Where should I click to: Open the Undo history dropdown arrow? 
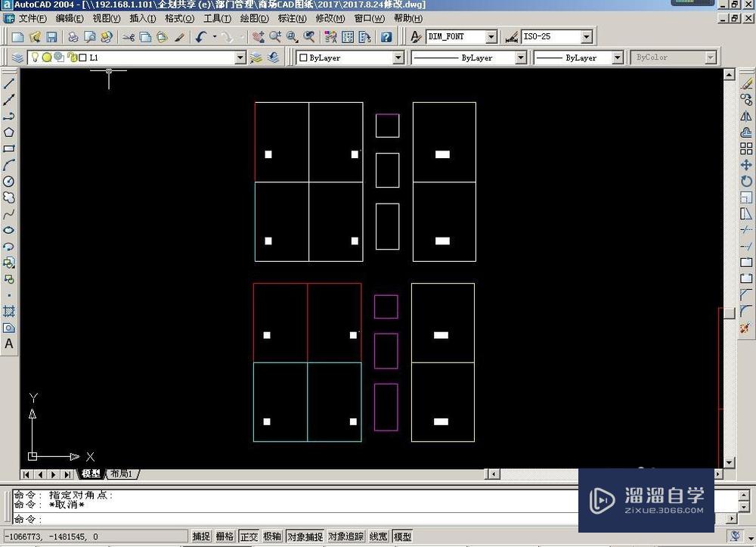click(x=214, y=37)
